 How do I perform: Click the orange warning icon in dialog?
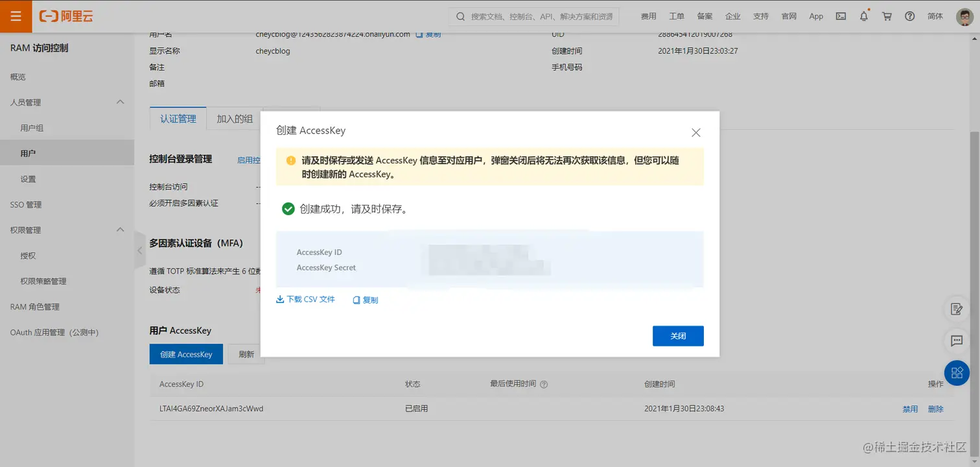(291, 160)
